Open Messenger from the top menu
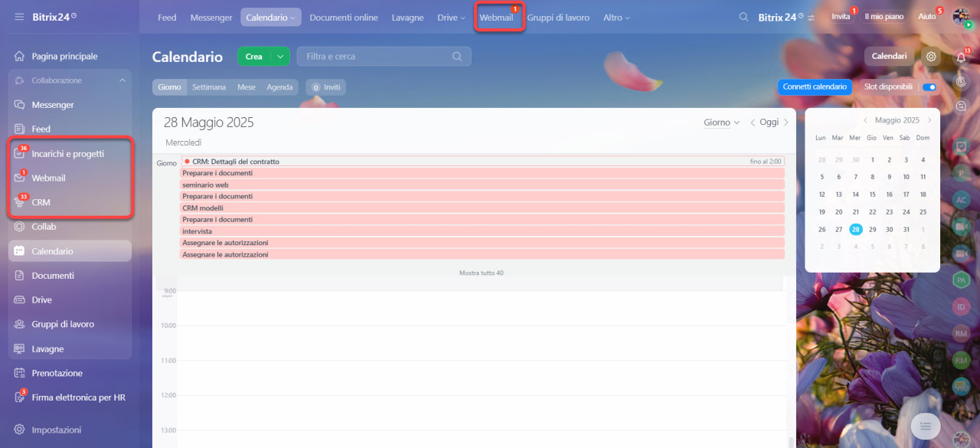 point(211,18)
